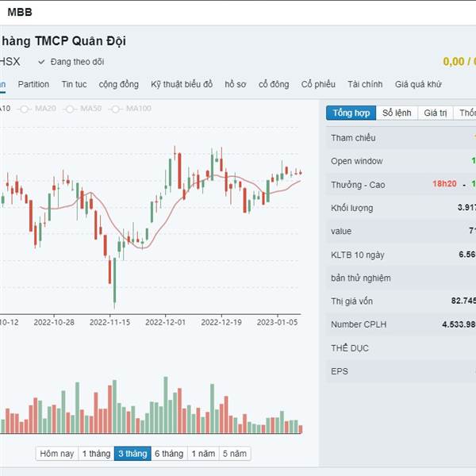The height and width of the screenshot is (476, 476).
Task: Switch to the Số lệnh tab
Action: tap(397, 113)
